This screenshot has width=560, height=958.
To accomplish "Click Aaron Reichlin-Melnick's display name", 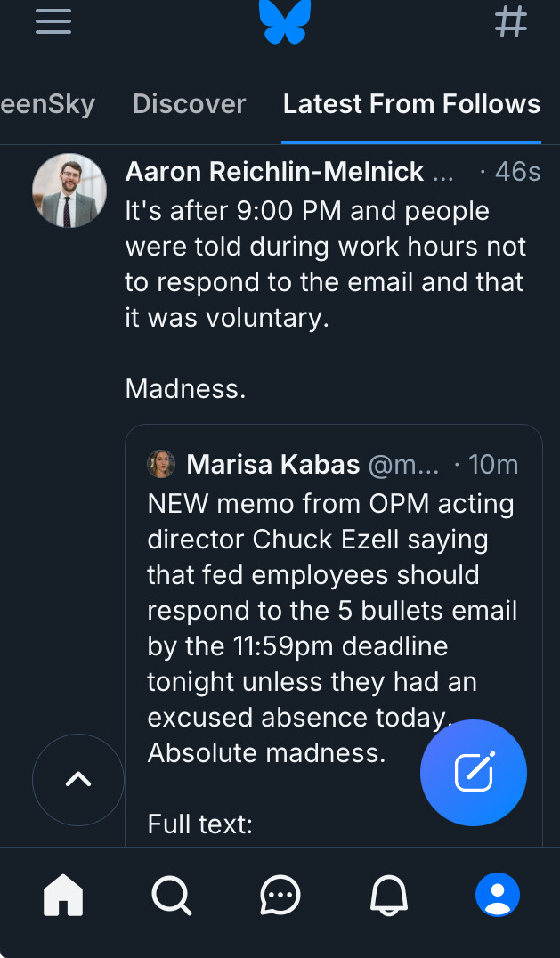I will (274, 172).
